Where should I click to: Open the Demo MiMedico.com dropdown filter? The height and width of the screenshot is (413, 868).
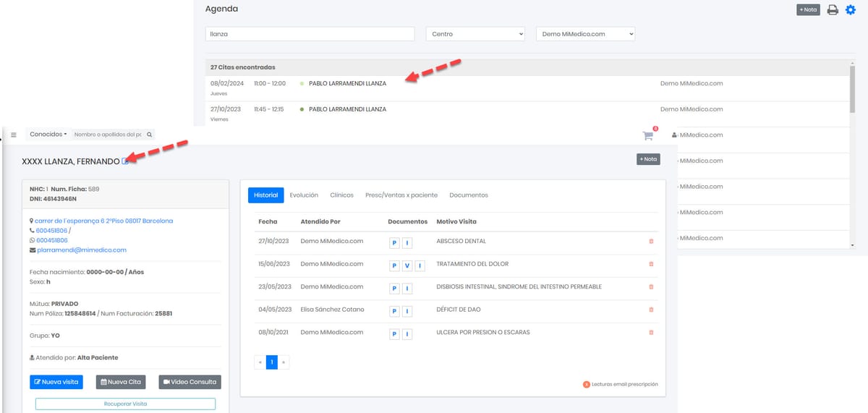point(585,34)
